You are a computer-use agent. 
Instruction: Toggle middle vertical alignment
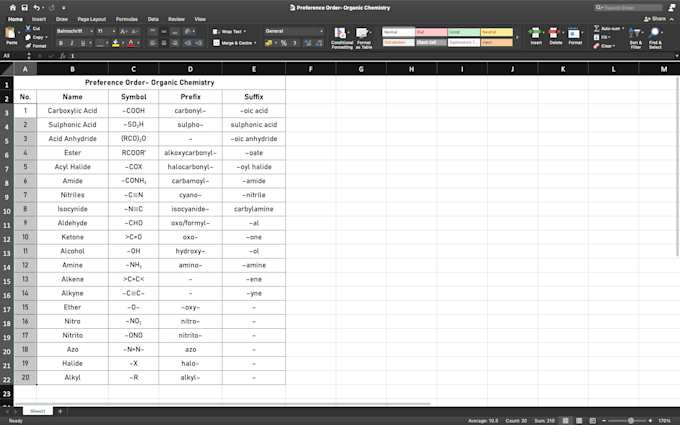click(x=164, y=31)
